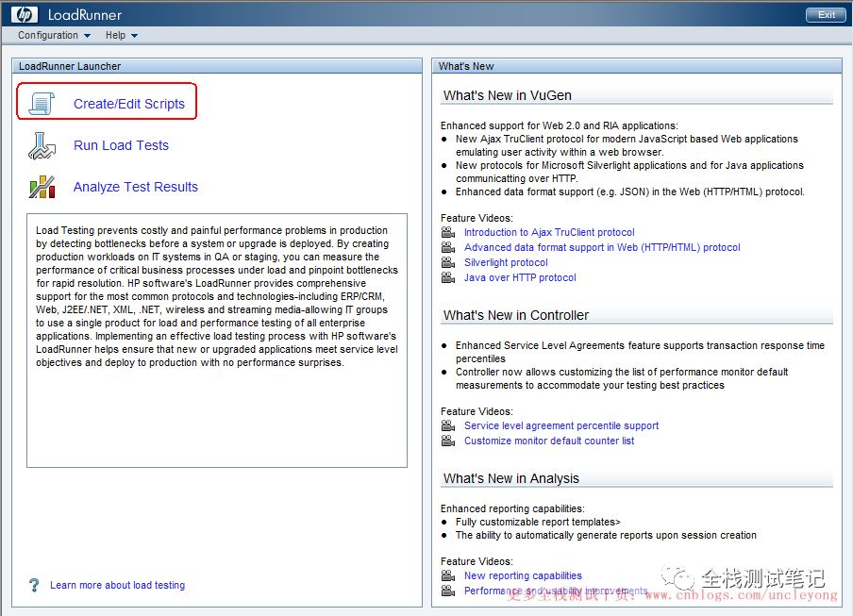
Task: Click the What's New in Analysis heading
Action: pos(510,478)
